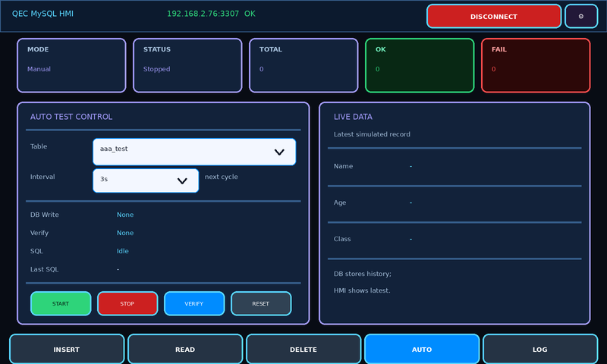607x364 pixels.
Task: Open the LOG tab
Action: 540,350
